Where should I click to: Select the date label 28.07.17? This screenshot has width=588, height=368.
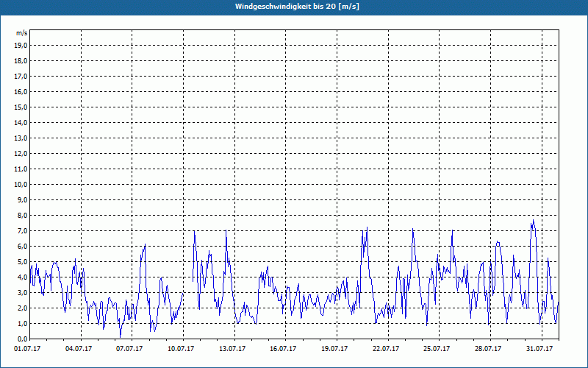coord(488,349)
